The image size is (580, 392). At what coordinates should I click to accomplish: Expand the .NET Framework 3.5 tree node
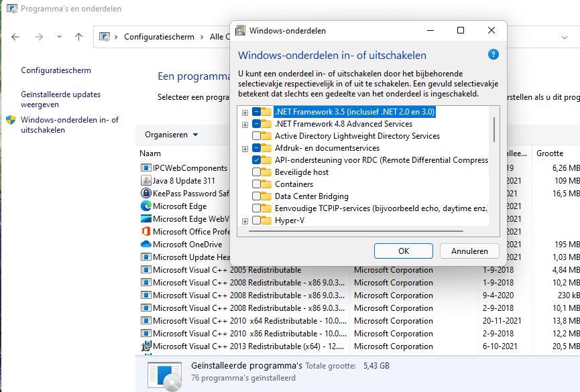coord(245,113)
